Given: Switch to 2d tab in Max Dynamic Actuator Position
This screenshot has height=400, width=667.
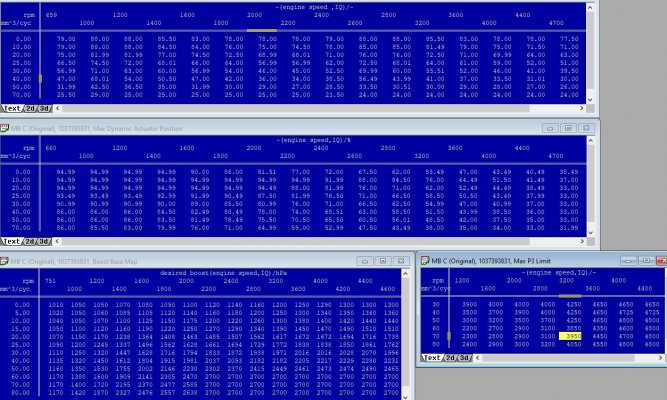Looking at the screenshot, I should [x=32, y=241].
